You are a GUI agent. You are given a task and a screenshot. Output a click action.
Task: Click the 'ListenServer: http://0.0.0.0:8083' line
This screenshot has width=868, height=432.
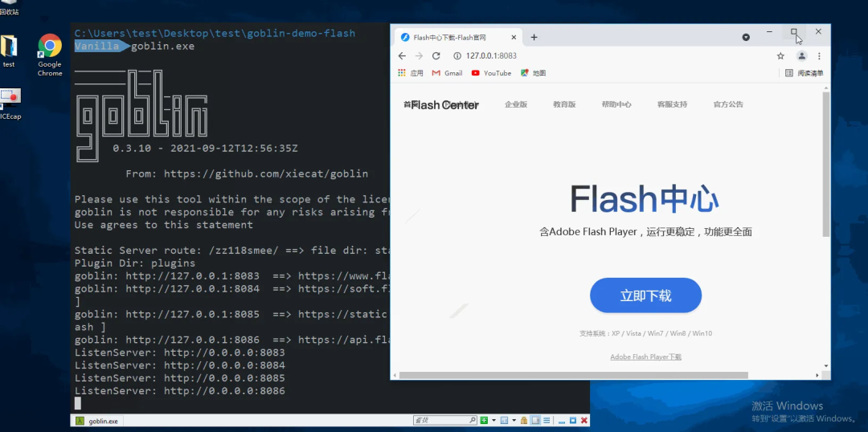pos(180,353)
